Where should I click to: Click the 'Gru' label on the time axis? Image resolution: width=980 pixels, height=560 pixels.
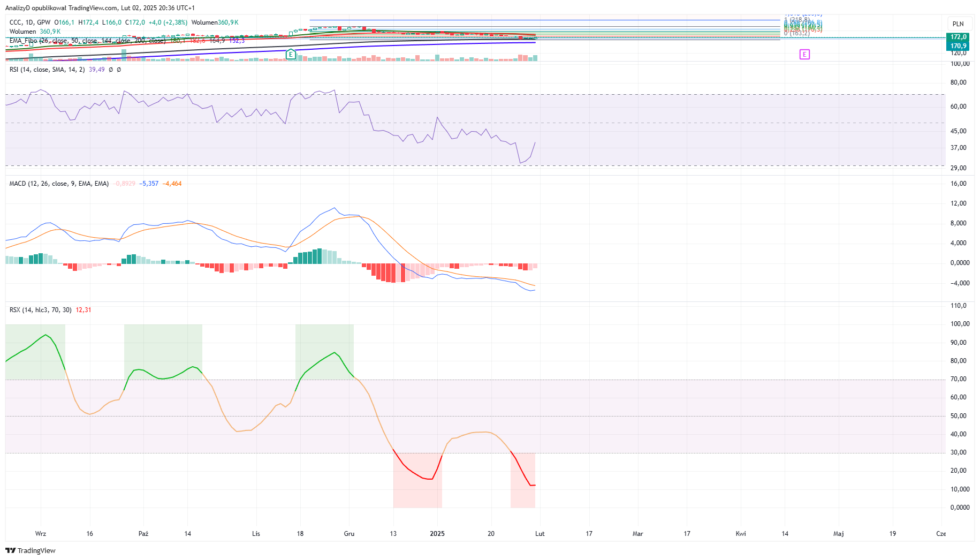coord(349,534)
